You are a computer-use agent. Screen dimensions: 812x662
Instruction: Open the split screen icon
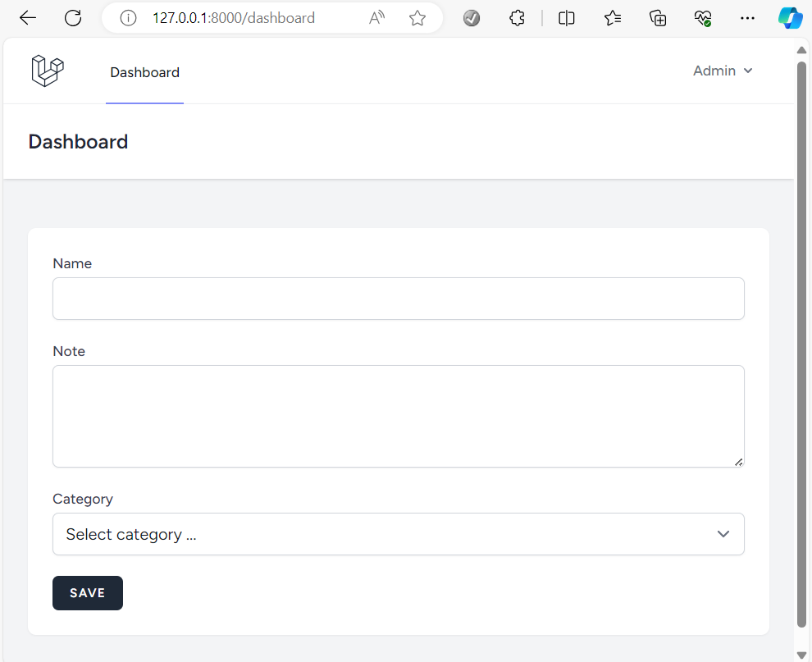(566, 17)
